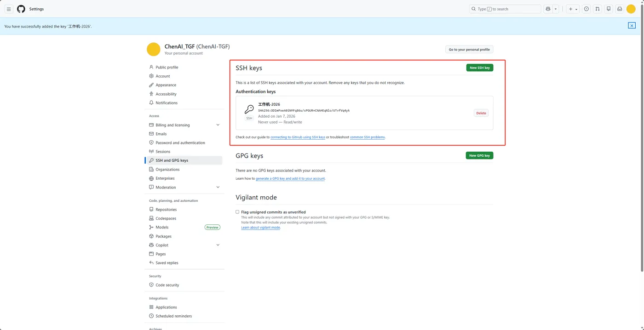
Task: Go to Password and authentication settings
Action: click(180, 142)
